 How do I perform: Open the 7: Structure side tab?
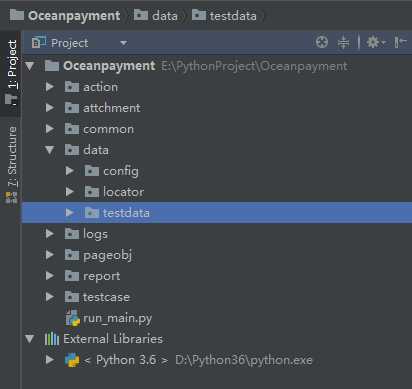tap(11, 164)
